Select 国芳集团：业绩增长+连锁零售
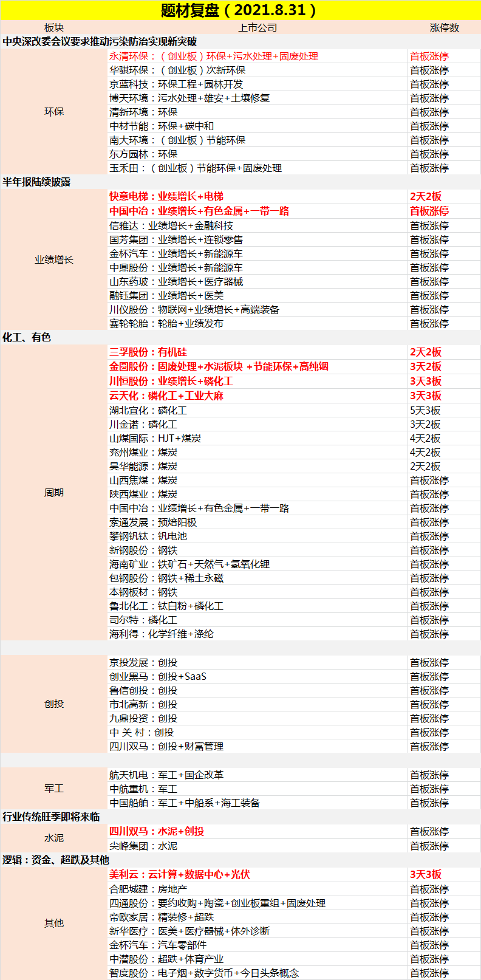 point(176,240)
